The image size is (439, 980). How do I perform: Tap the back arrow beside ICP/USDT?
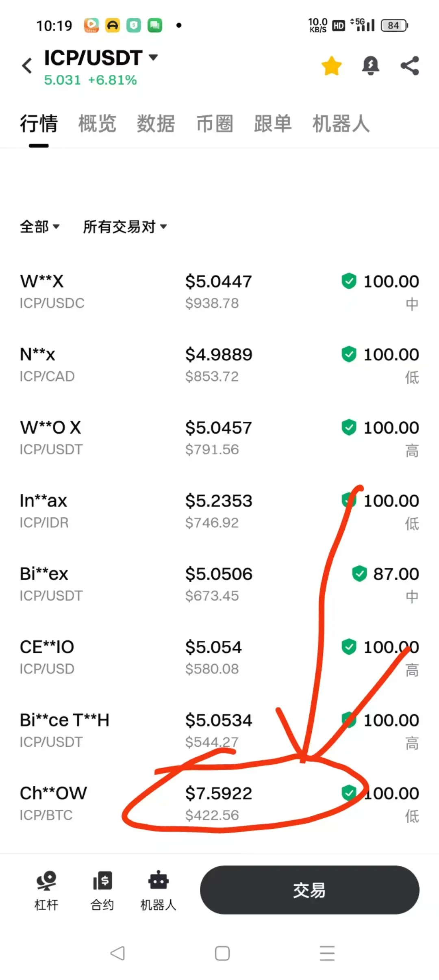(27, 65)
